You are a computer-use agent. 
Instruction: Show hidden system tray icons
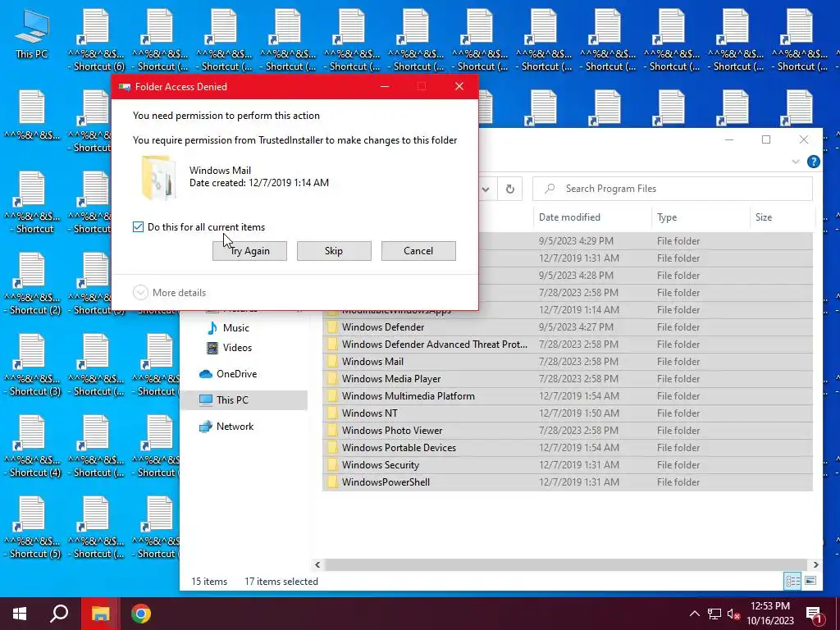(694, 614)
